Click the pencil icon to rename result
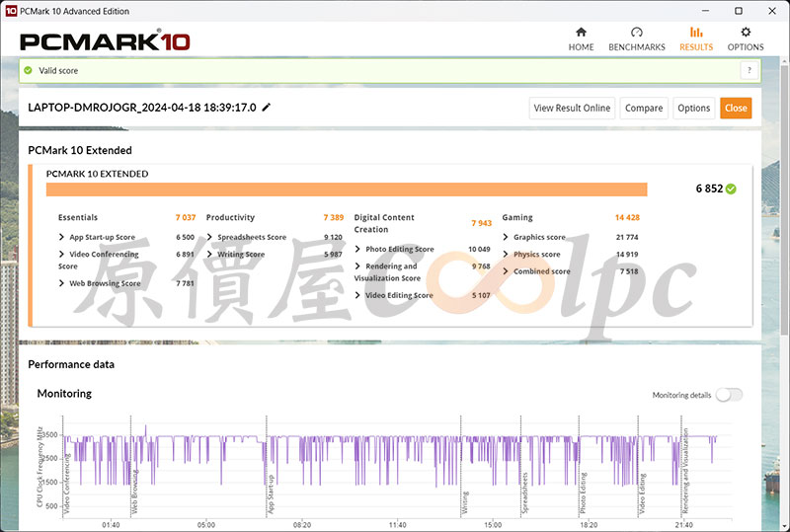 266,107
